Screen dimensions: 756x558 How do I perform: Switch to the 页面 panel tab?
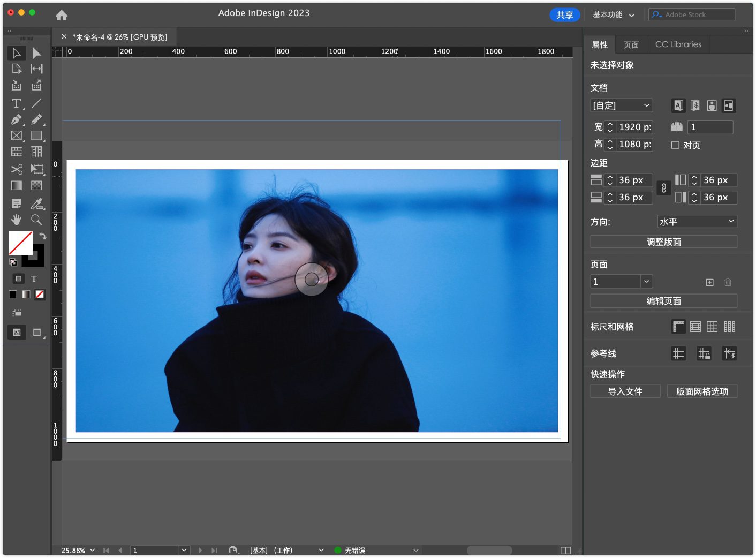click(x=631, y=44)
